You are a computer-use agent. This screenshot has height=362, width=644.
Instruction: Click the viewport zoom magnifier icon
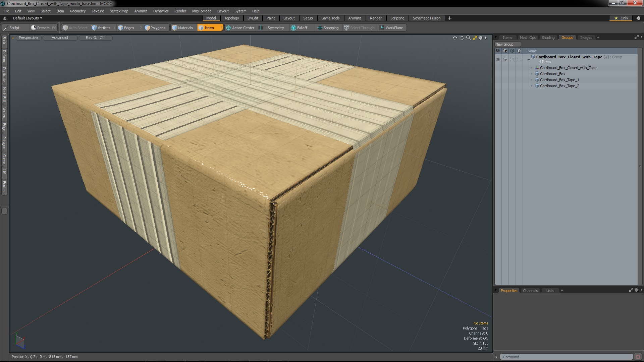coord(468,38)
